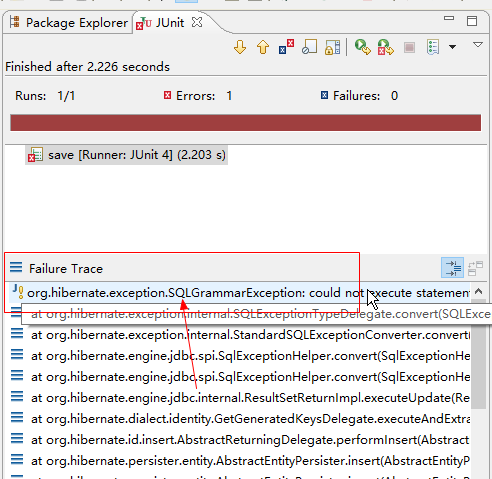This screenshot has height=479, width=492.
Task: Open test run history icon
Action: [433, 47]
